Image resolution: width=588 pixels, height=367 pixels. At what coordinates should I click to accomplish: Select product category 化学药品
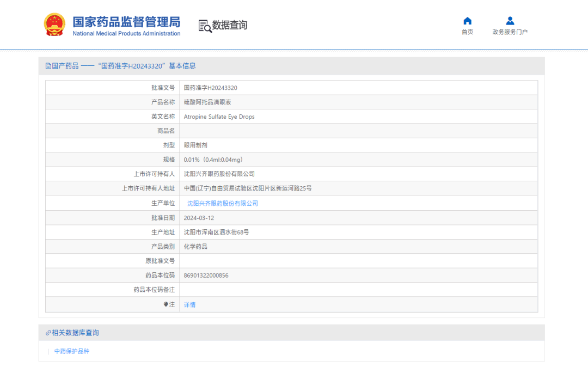(x=195, y=246)
